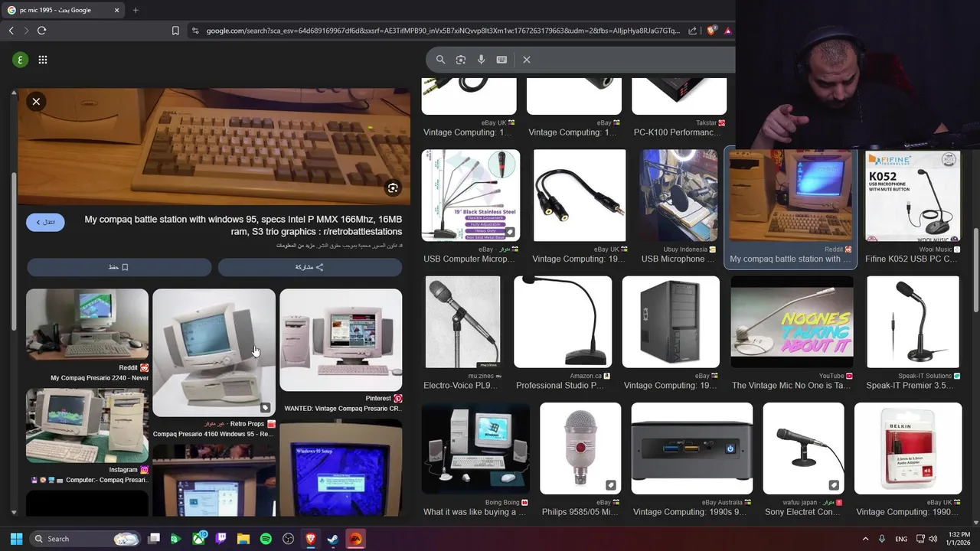Click the page scrollbar on the right edge
This screenshot has width=980, height=551.
pyautogui.click(x=975, y=270)
